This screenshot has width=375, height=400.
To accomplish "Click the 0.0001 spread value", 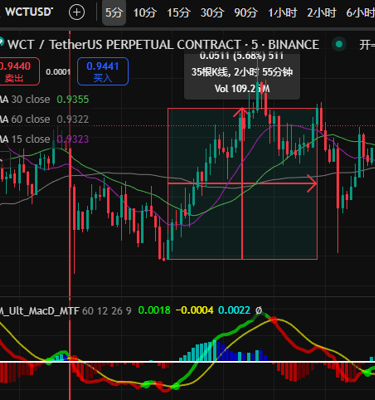I will pos(58,72).
